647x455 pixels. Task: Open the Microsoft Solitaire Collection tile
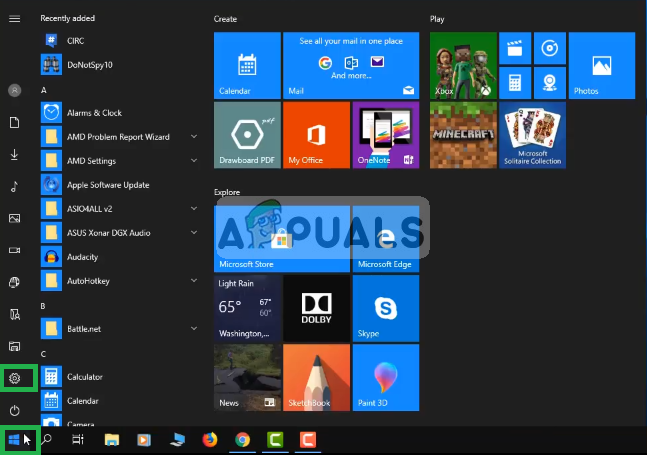[x=532, y=134]
